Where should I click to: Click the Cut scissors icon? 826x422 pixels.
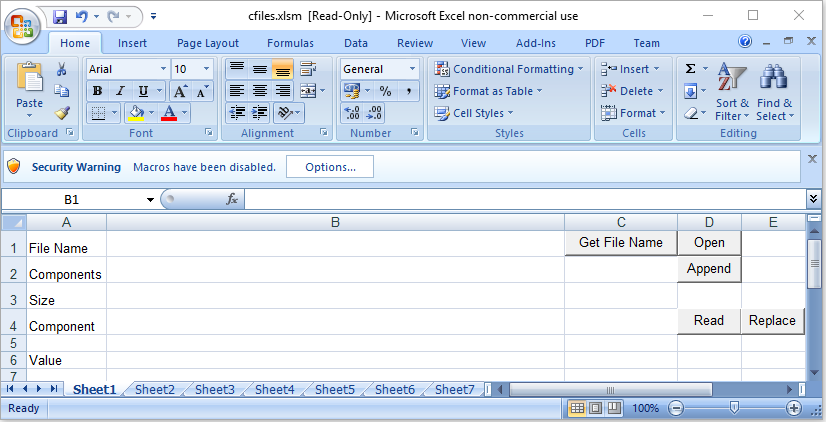click(x=62, y=69)
